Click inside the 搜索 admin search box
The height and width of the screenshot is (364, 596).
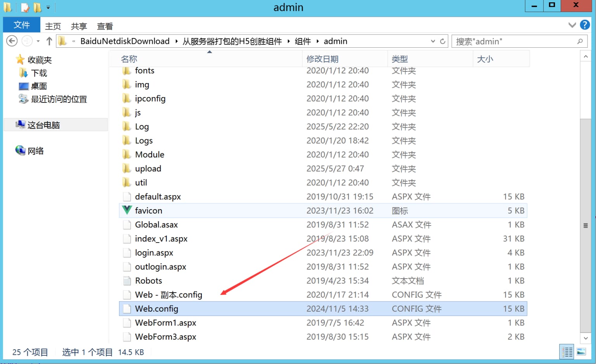tap(504, 41)
